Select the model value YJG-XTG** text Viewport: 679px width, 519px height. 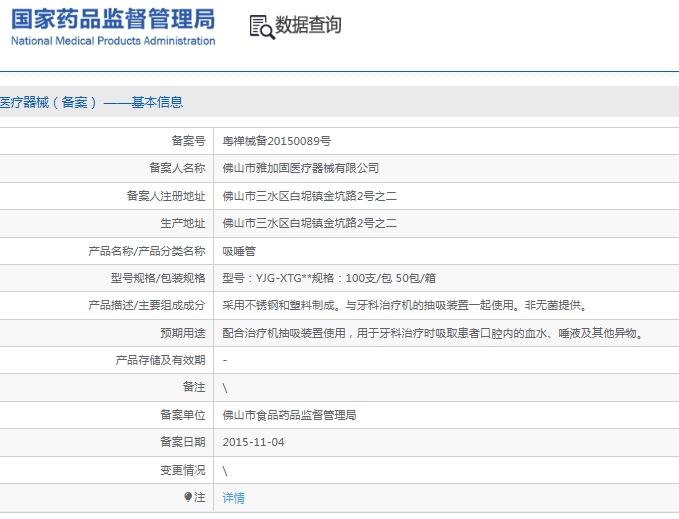(x=284, y=278)
